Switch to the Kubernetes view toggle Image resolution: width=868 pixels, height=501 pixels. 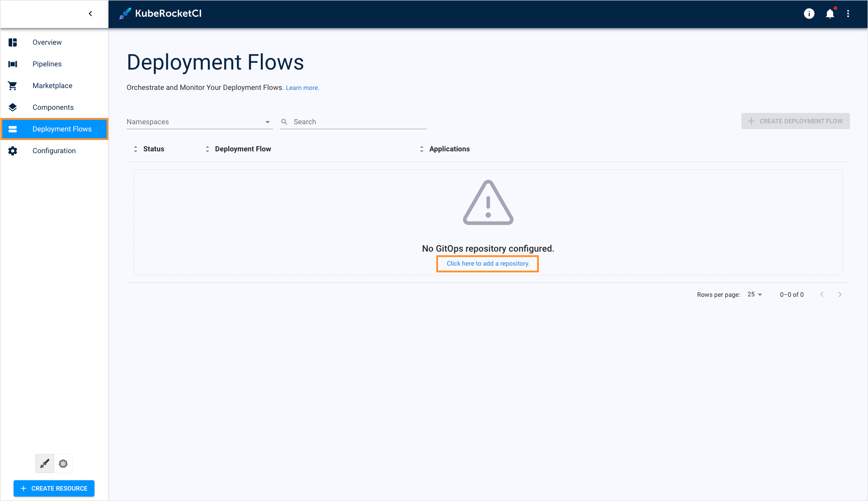pyautogui.click(x=63, y=463)
